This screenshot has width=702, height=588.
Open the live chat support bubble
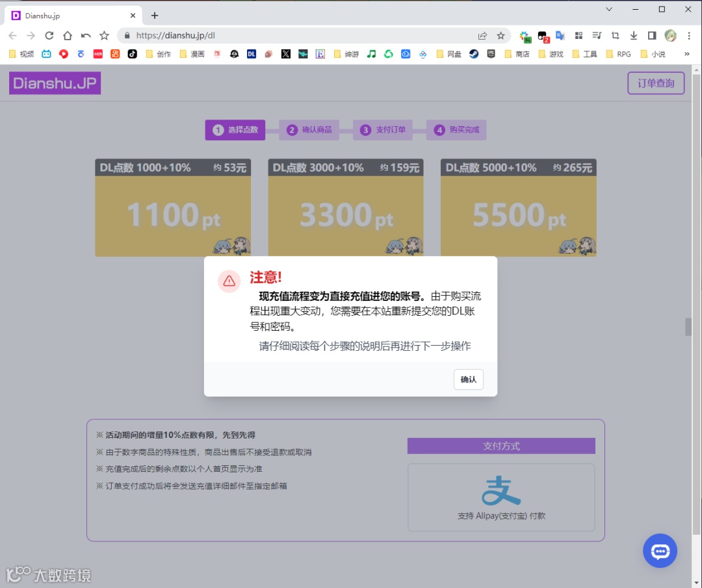[x=660, y=551]
